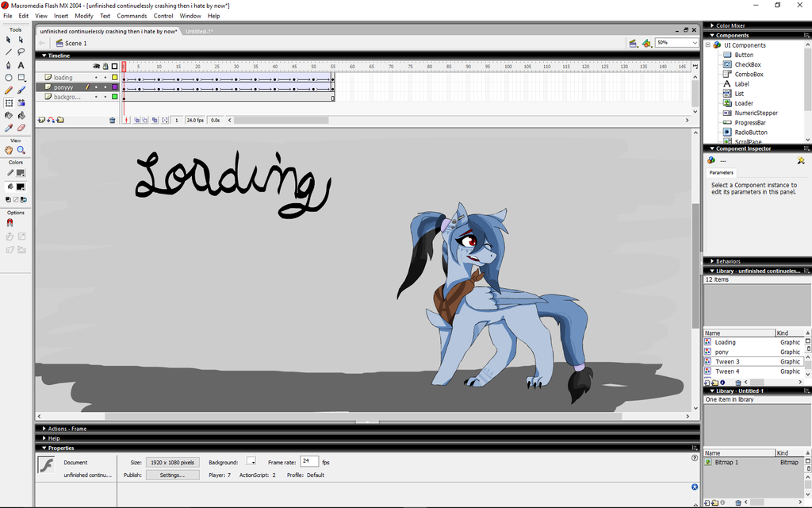This screenshot has width=812, height=508.
Task: Delete layer with timeline trash icon
Action: tap(113, 121)
